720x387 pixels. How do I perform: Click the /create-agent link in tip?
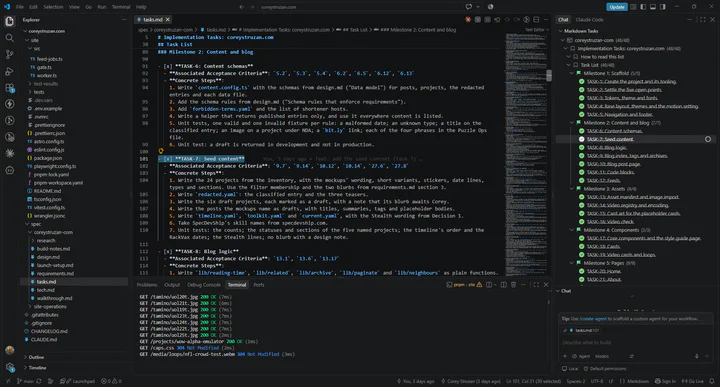593,319
